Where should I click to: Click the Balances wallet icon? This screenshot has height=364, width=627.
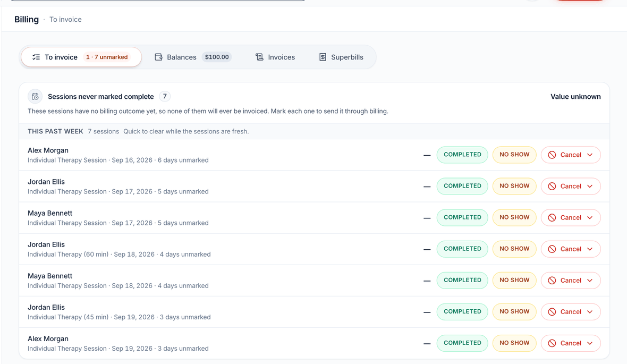point(158,57)
